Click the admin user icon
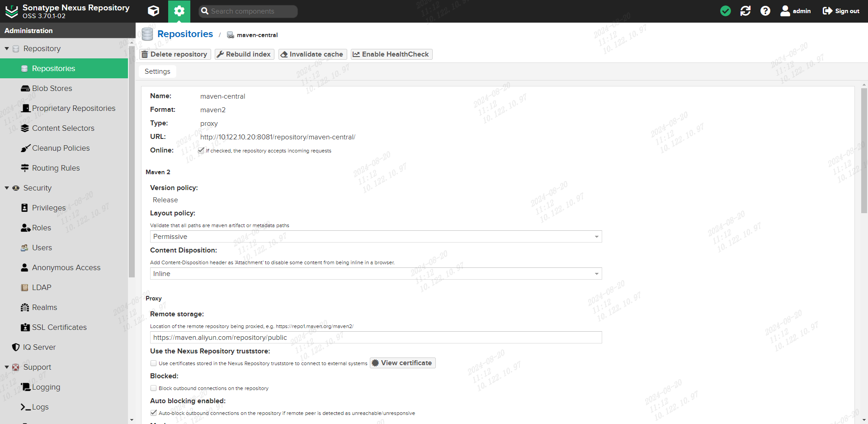This screenshot has height=424, width=868. coord(785,11)
